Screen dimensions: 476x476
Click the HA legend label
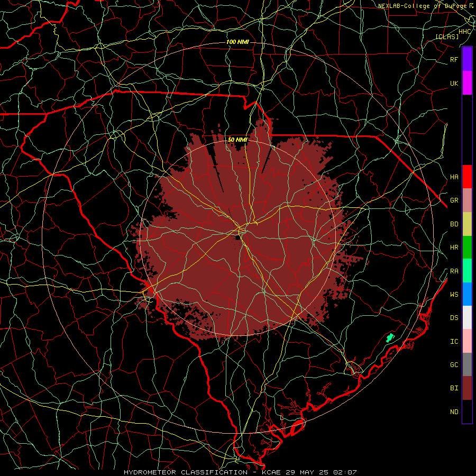pyautogui.click(x=454, y=177)
